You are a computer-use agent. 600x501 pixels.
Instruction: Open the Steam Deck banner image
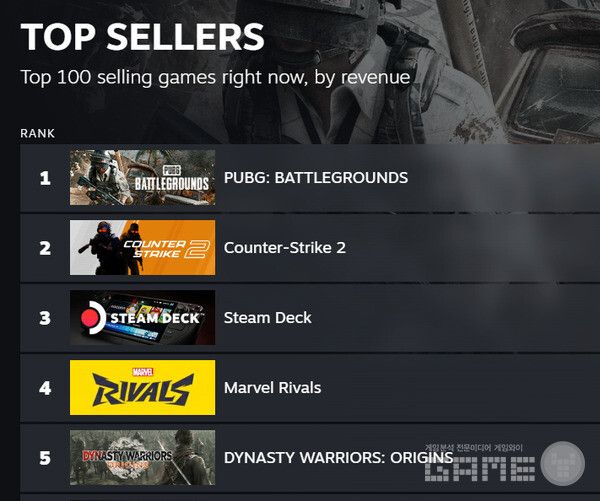142,318
